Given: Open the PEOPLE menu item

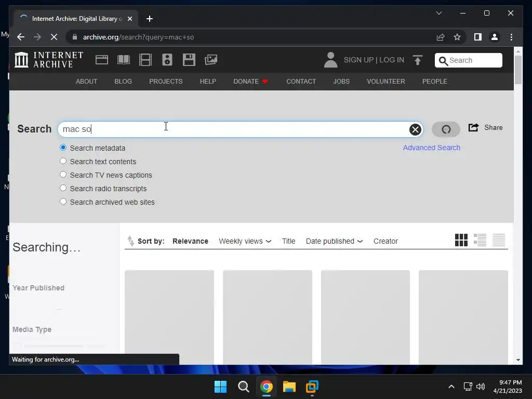Looking at the screenshot, I should coord(435,82).
